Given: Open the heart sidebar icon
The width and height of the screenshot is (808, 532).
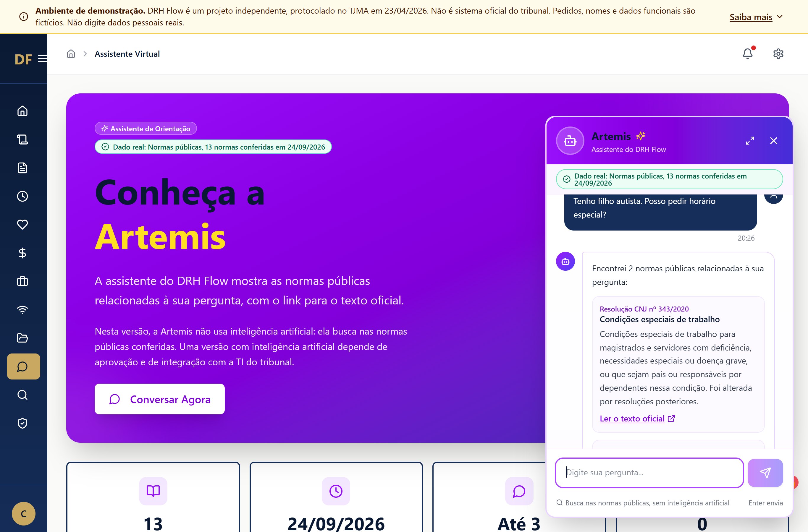Looking at the screenshot, I should tap(22, 225).
